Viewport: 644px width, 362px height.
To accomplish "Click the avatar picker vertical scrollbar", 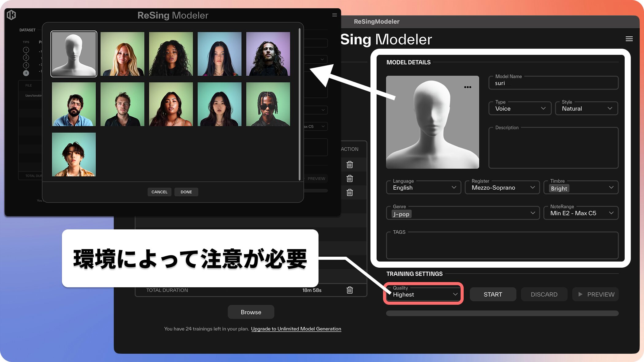I will (299, 104).
